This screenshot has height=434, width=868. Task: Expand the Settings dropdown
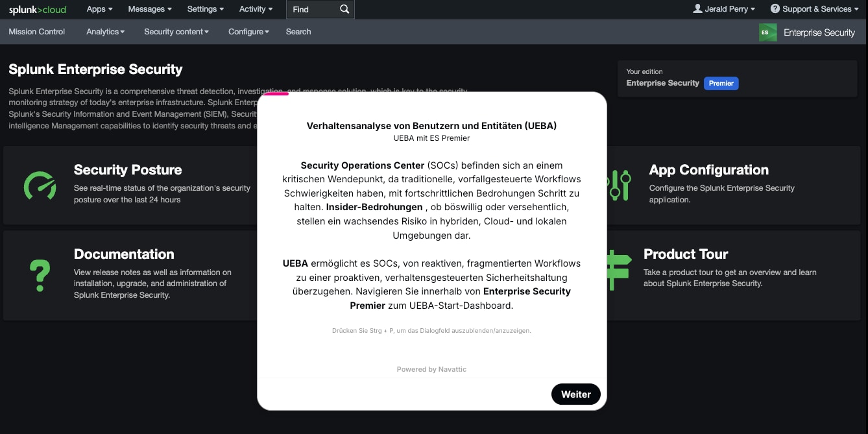point(206,9)
